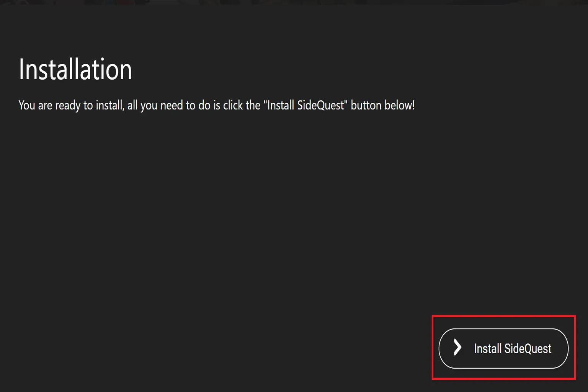Click the "You are ready to install" instruction text
The image size is (588, 392).
click(217, 105)
